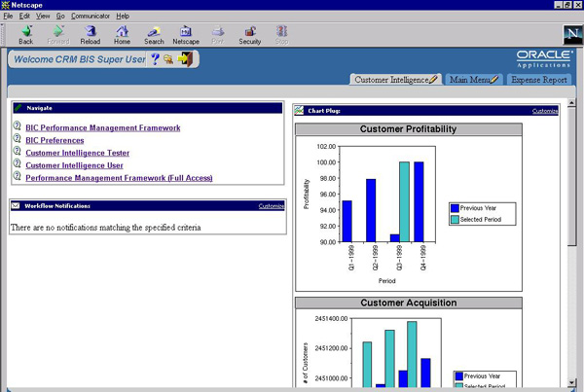Image resolution: width=584 pixels, height=392 pixels.
Task: Click the Customer Acquisition chart title
Action: coord(409,303)
